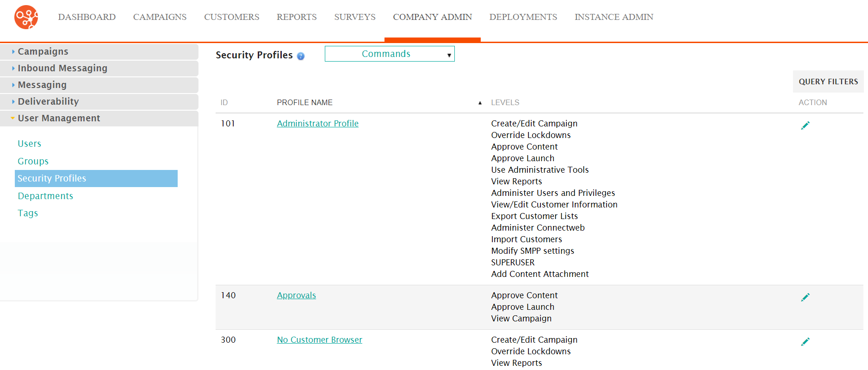Expand the Messaging sidebar section
Viewport: 868px width, 370px height.
[x=42, y=85]
